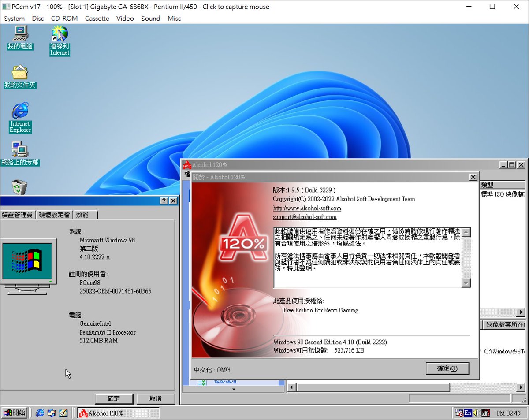Click the Free Edition For Retro Gaming text
529x420 pixels.
click(321, 310)
